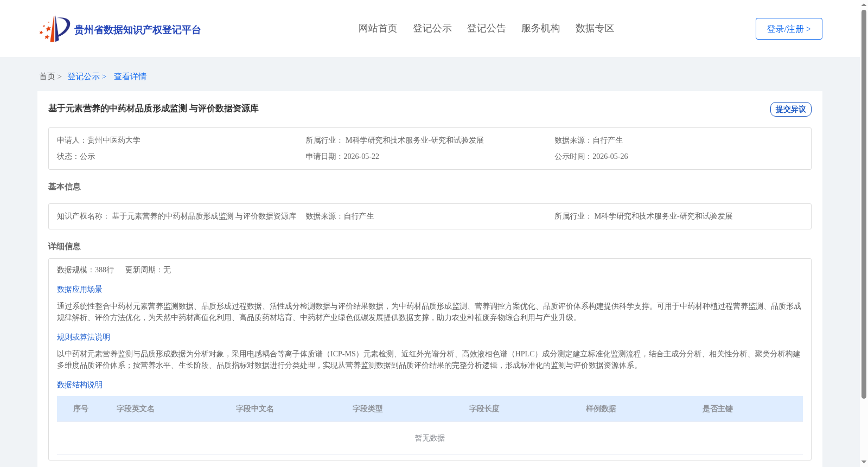Click 规则或算法说明 heading
868x467 pixels.
coord(84,337)
